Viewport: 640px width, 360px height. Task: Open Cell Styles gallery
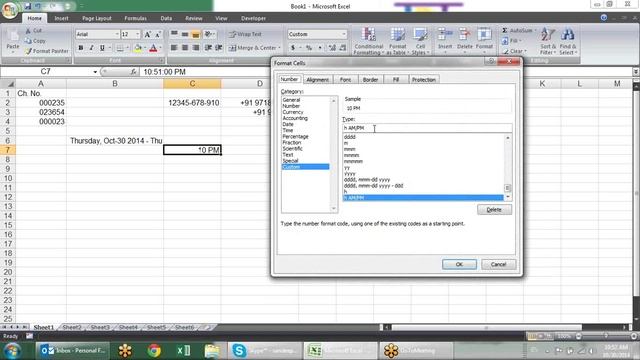point(420,41)
